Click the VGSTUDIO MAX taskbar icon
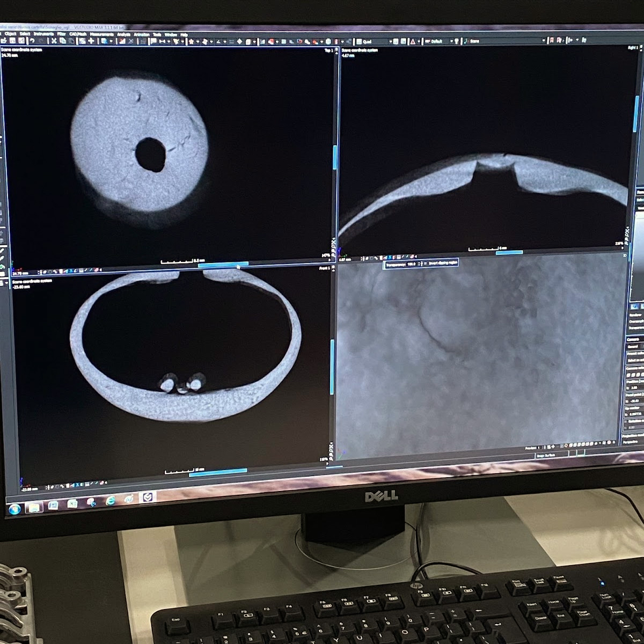644x644 pixels. point(147,497)
